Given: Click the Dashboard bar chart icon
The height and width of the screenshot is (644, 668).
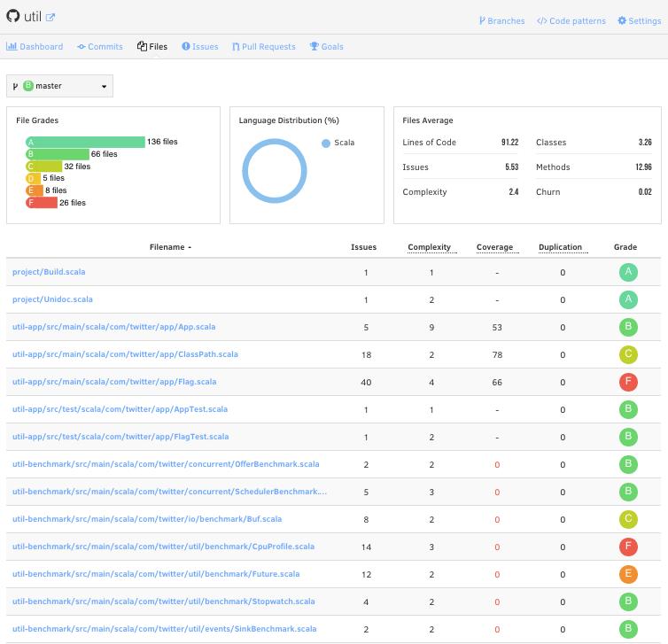Looking at the screenshot, I should [12, 46].
